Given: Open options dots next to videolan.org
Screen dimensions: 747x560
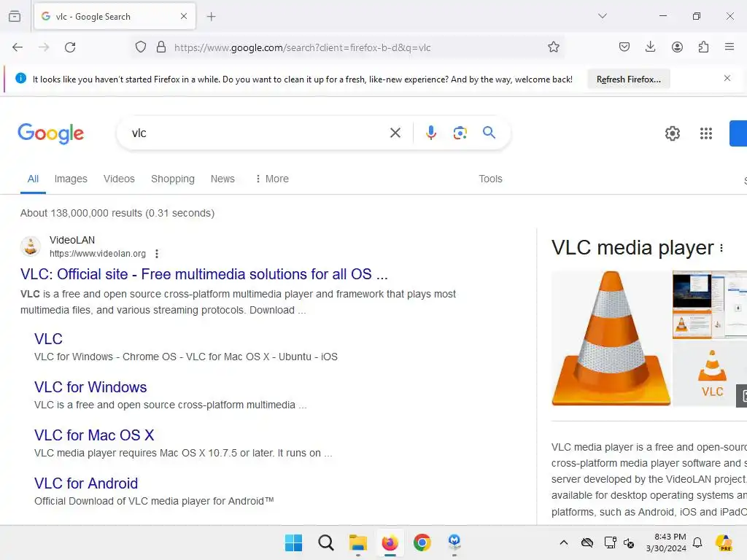Looking at the screenshot, I should coord(157,254).
